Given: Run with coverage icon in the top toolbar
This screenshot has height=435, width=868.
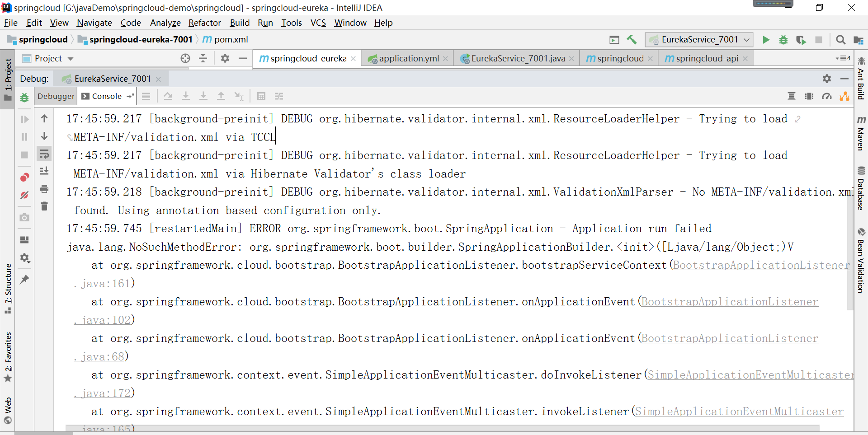Looking at the screenshot, I should point(801,40).
